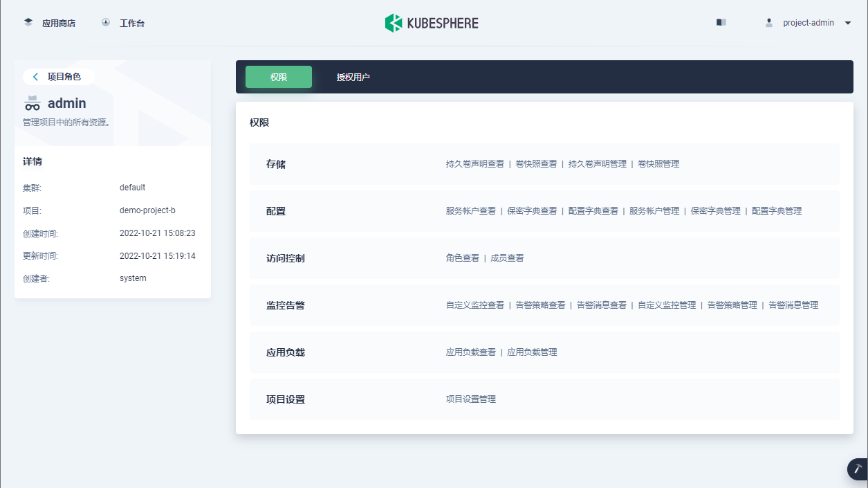Click the 创建者 label
868x488 pixels.
[x=37, y=278]
